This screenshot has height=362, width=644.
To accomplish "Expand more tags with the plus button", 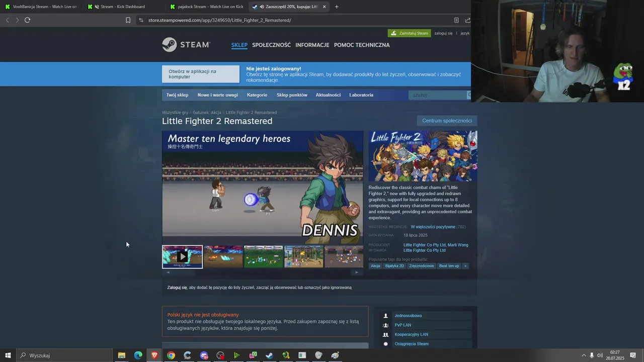I will [x=465, y=266].
